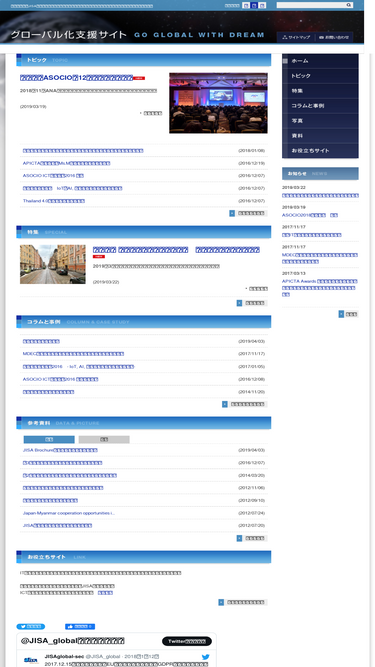The width and height of the screenshot is (375, 667).
Task: Open the more-list arrow under コラムと事例 section
Action: pos(224,404)
